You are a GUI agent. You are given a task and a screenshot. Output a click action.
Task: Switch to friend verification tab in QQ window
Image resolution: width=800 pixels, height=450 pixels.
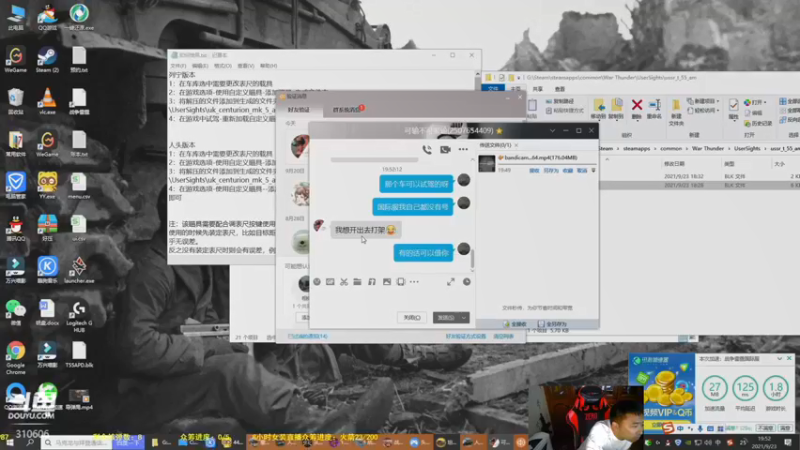[299, 110]
